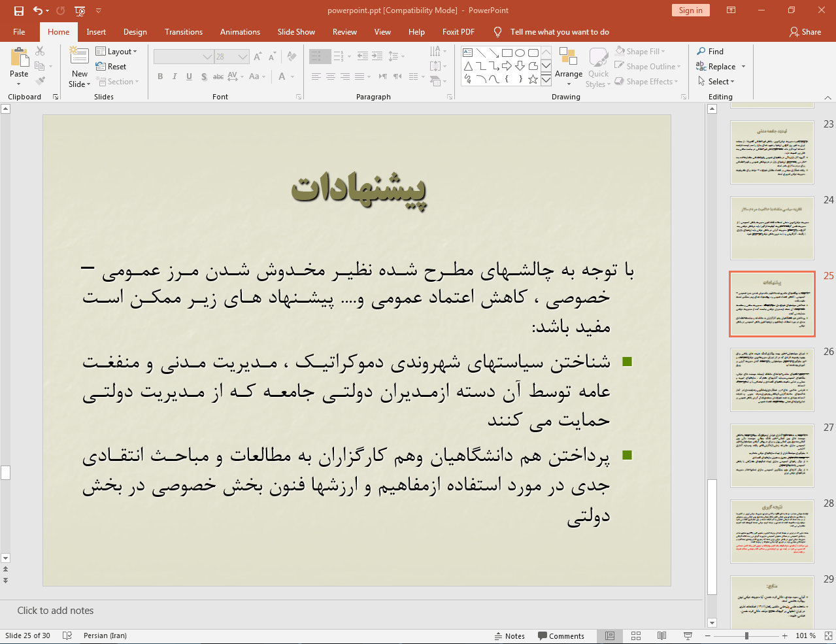Select the Star shape in gallery

pyautogui.click(x=533, y=79)
